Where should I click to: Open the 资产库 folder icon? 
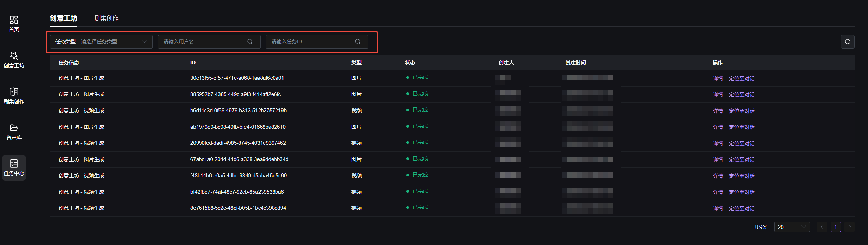[14, 128]
